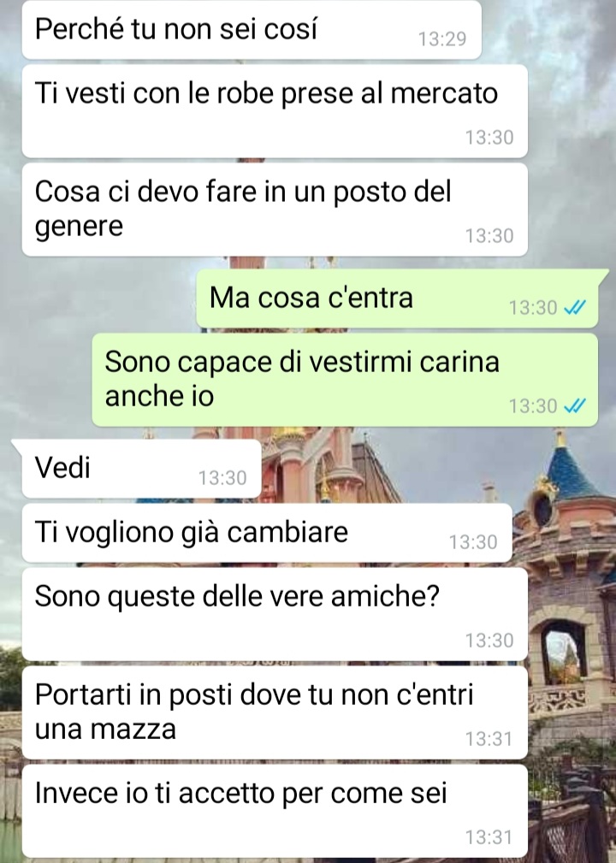Tap the 13:31 timestamp on 'una mazza' message
Screen dimensions: 616x863
(x=489, y=739)
